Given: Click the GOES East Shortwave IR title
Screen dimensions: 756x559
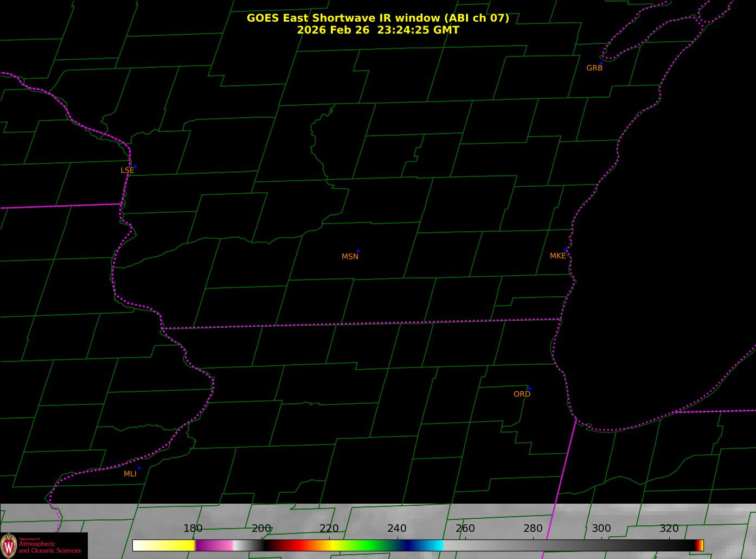Looking at the screenshot, I should point(377,18).
